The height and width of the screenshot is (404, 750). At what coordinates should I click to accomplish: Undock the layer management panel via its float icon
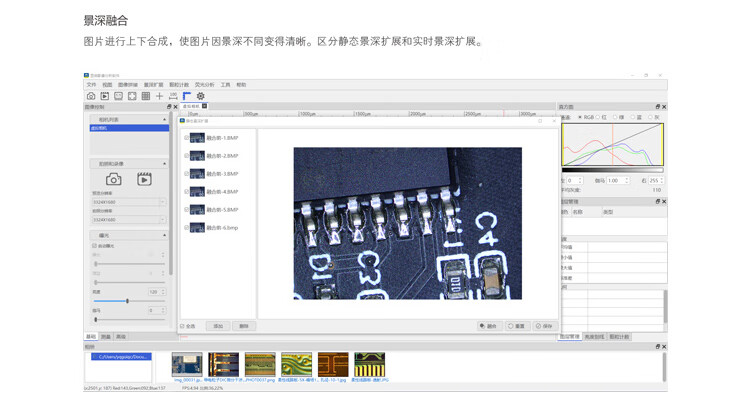pos(658,201)
